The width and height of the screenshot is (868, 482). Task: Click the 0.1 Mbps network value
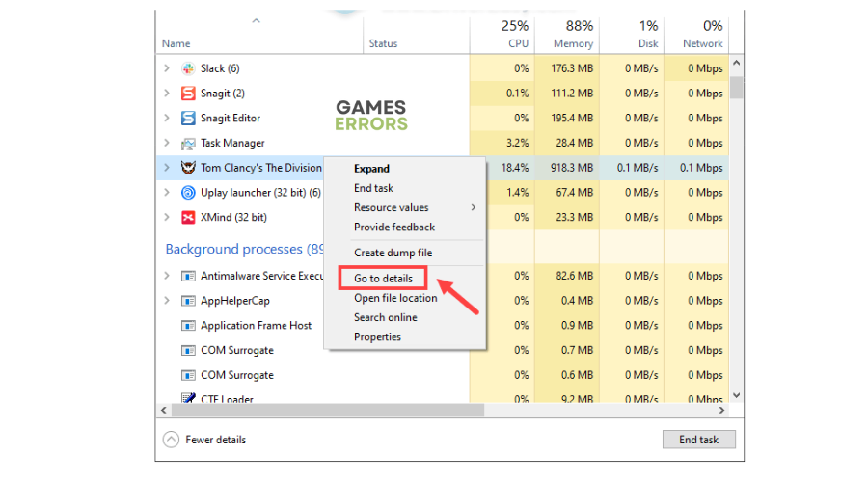[701, 168]
